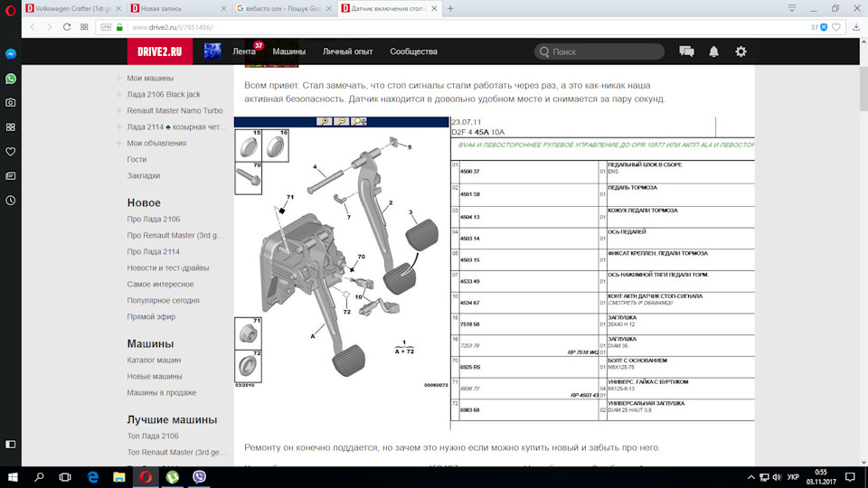
Task: Open Каталог машин link
Action: [154, 361]
